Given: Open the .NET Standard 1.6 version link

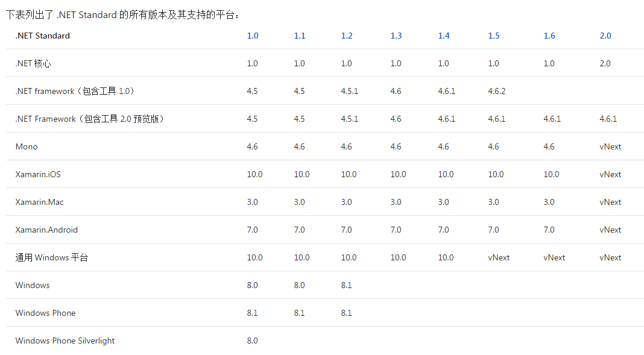Looking at the screenshot, I should (549, 36).
